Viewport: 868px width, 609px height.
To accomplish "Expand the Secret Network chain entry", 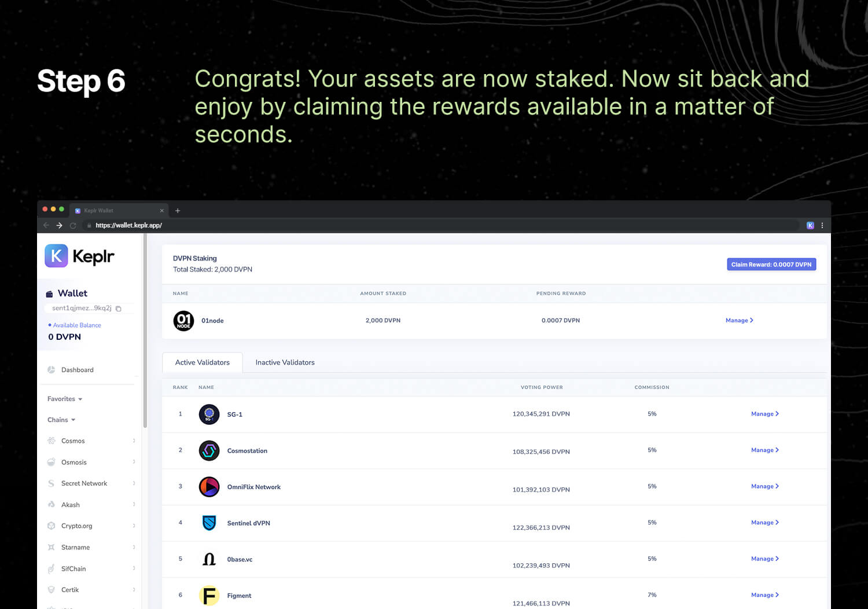I will click(x=91, y=483).
